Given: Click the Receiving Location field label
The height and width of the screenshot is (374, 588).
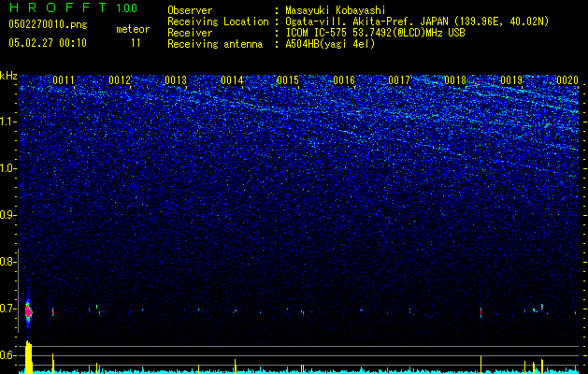Looking at the screenshot, I should [x=218, y=22].
